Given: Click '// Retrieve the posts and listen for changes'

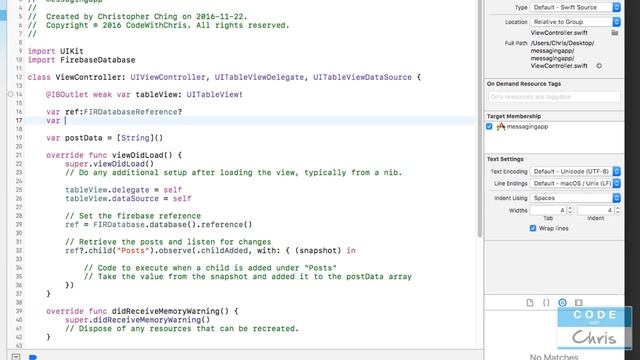Looking at the screenshot, I should [x=168, y=242].
